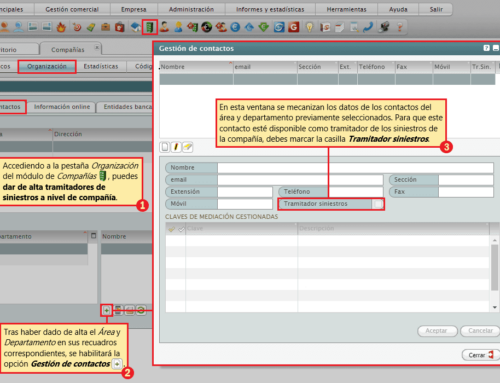The width and height of the screenshot is (500, 383).
Task: Open Gestión de contactos green plus icon
Action: tap(106, 310)
